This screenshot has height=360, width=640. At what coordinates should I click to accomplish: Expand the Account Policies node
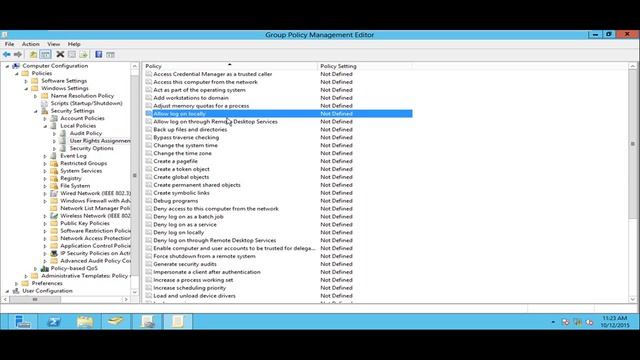[x=45, y=119]
